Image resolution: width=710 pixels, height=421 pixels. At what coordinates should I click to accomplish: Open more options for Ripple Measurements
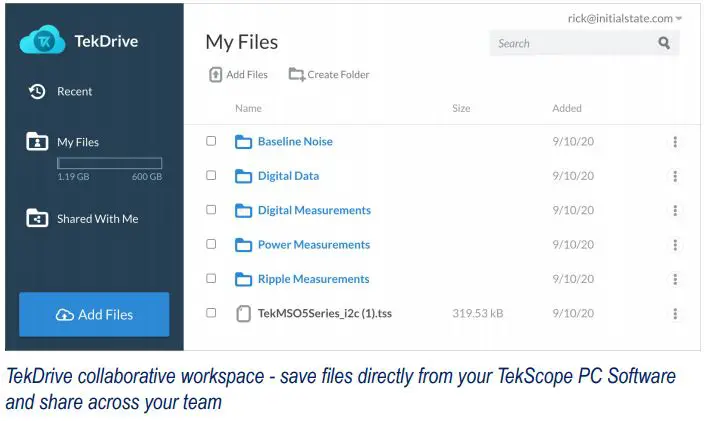675,279
